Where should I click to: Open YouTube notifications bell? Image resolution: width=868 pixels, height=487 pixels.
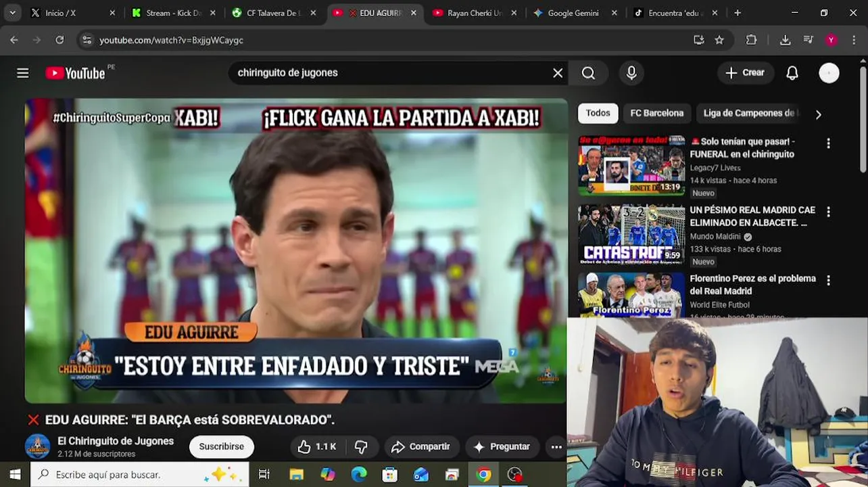[x=792, y=73]
